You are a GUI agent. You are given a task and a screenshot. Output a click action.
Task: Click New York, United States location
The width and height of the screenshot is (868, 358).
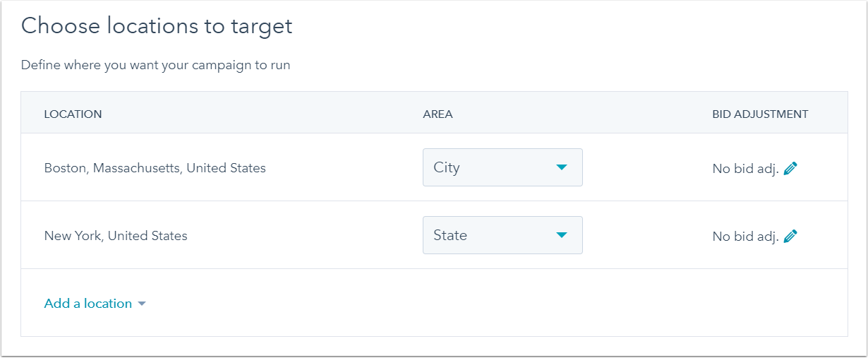[116, 236]
